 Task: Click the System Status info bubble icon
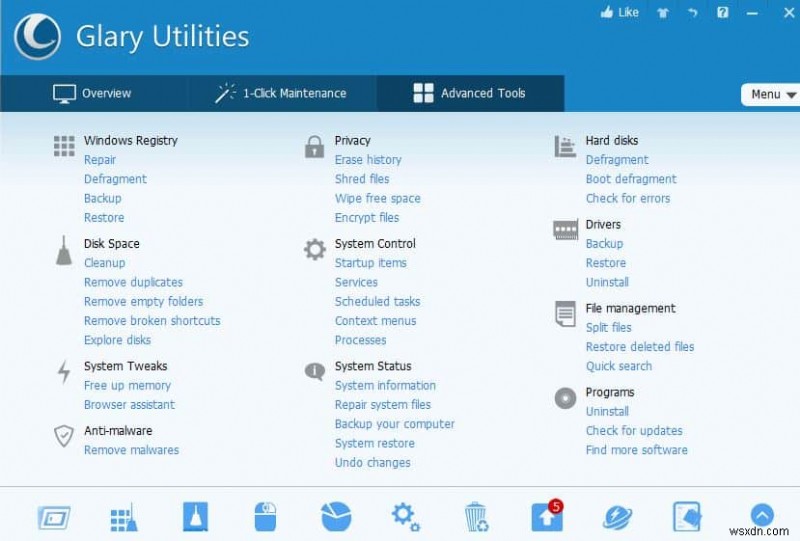click(x=315, y=371)
